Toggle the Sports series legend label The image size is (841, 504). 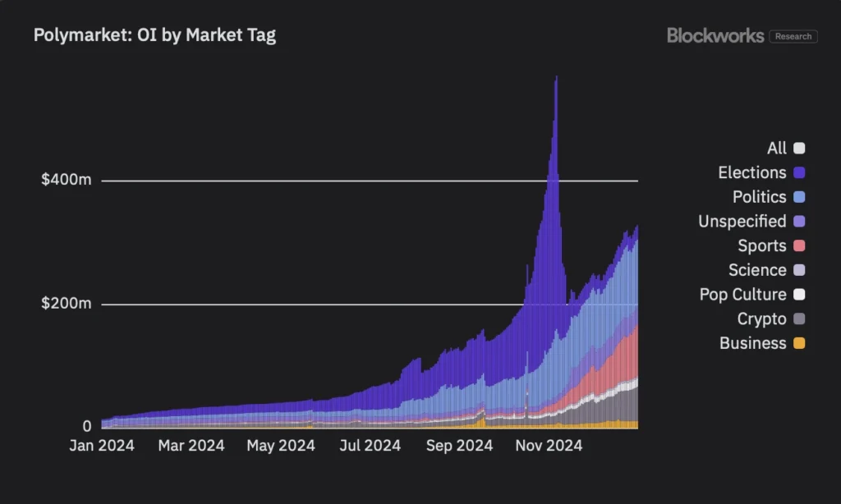pyautogui.click(x=762, y=245)
